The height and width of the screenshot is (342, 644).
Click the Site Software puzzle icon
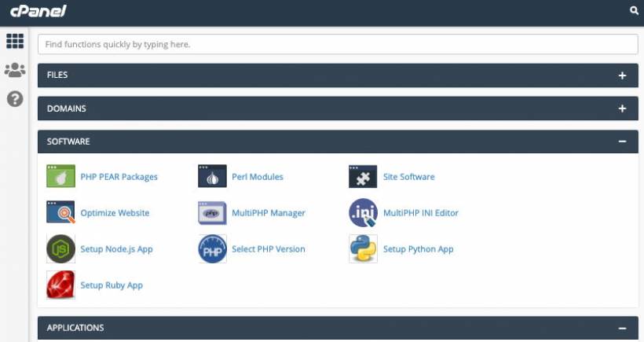tap(363, 177)
